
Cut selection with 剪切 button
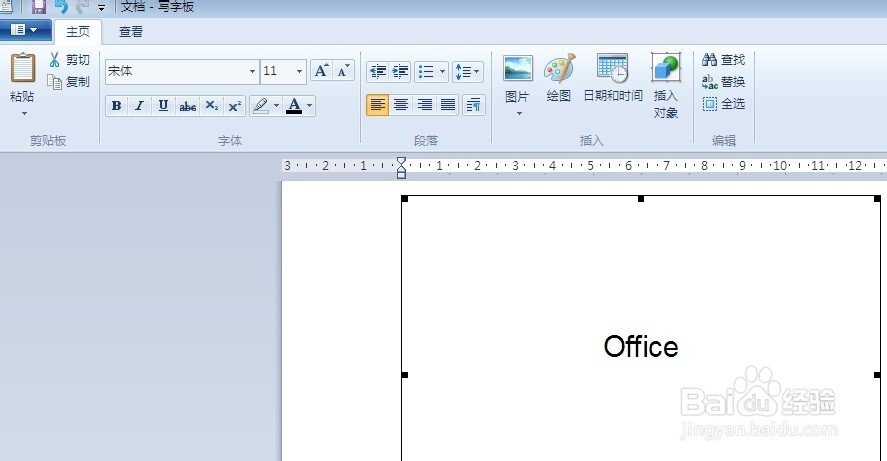click(x=70, y=59)
